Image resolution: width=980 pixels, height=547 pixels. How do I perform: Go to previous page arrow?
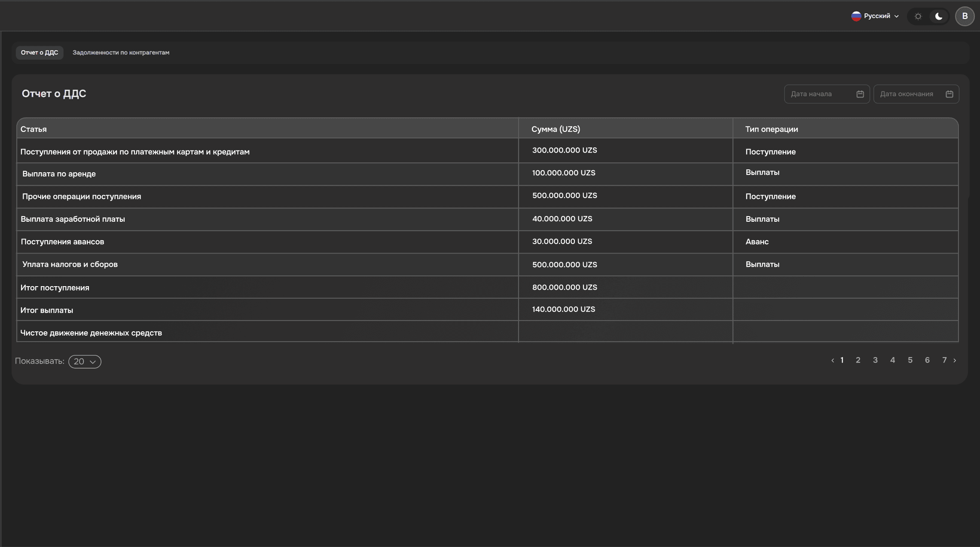pos(832,361)
